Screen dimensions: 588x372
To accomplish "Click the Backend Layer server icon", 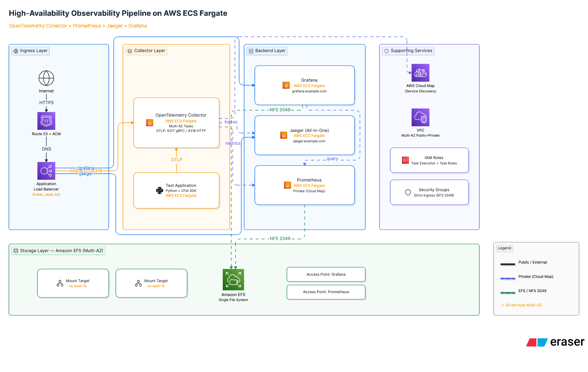I will pyautogui.click(x=251, y=51).
